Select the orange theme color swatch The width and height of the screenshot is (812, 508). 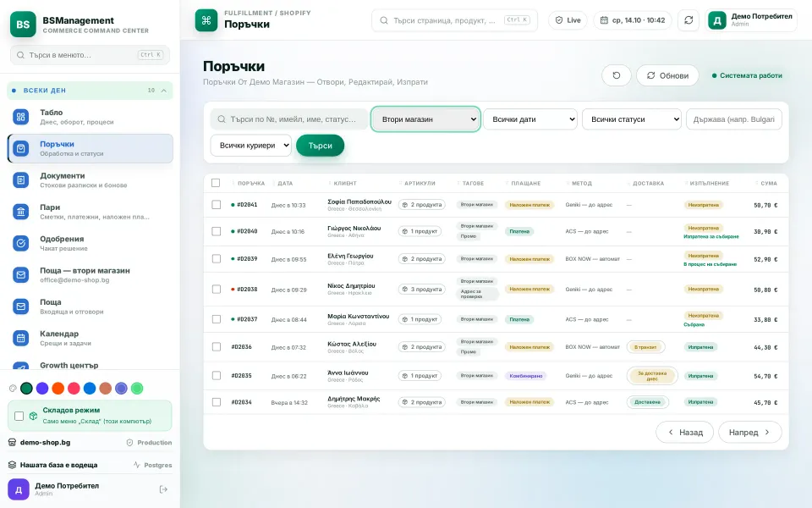[x=58, y=389]
